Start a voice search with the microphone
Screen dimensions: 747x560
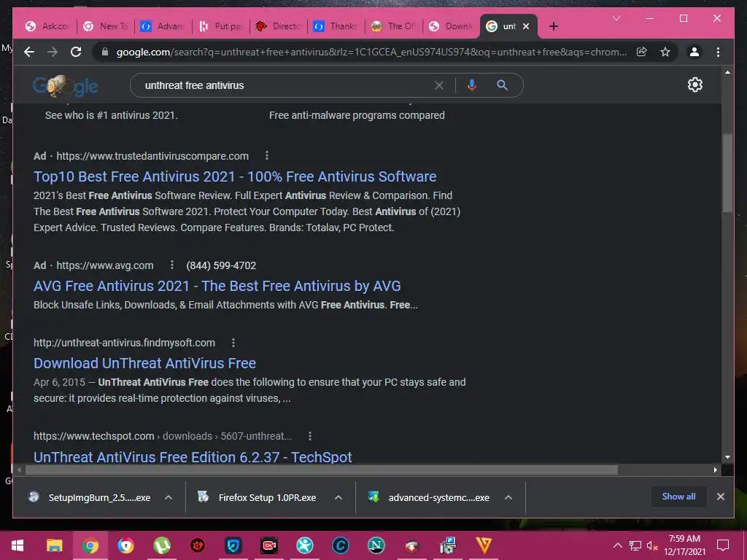(x=472, y=85)
